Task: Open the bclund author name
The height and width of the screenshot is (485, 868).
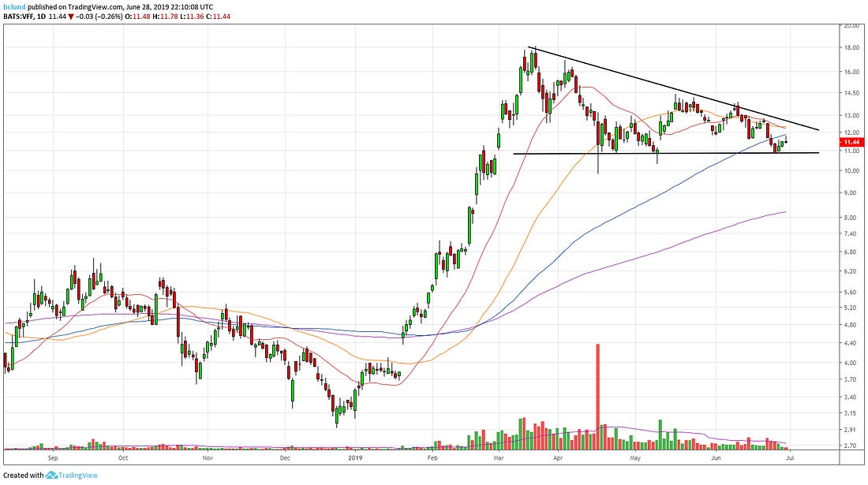Action: click(x=13, y=7)
